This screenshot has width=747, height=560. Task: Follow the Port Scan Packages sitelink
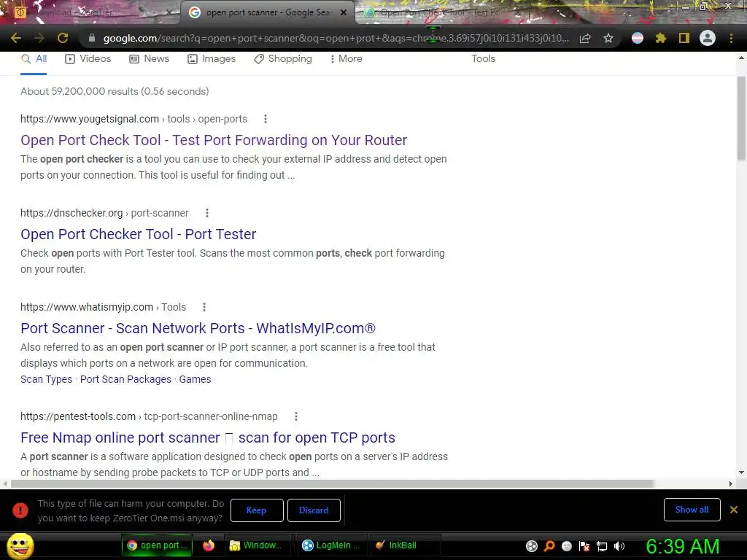125,379
